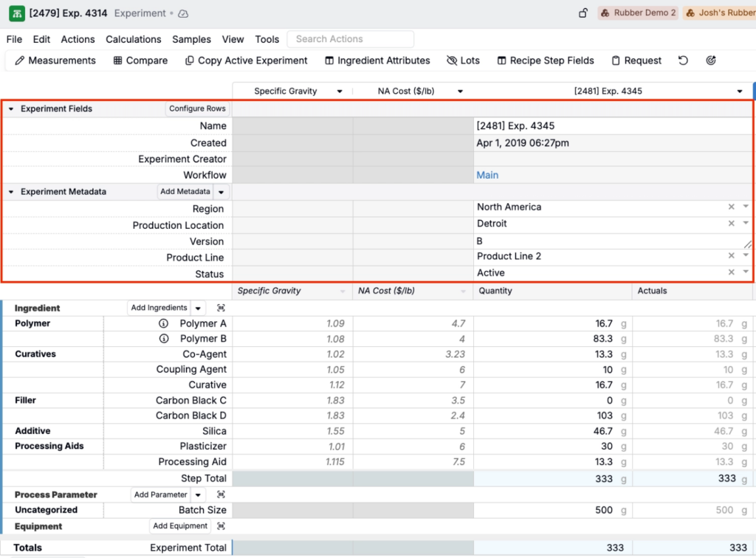The image size is (756, 558).
Task: Open the Add Ingredients dropdown arrow
Action: (198, 308)
